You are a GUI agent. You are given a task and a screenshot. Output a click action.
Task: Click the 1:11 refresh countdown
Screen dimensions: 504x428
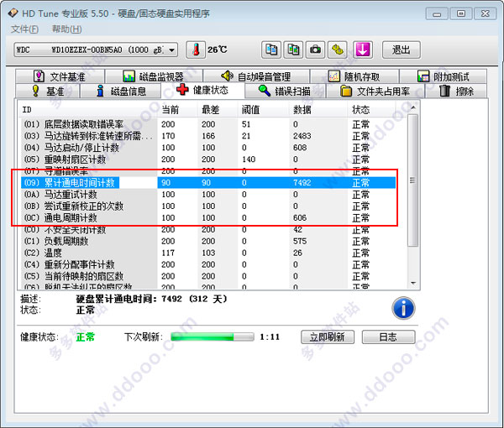(x=270, y=337)
